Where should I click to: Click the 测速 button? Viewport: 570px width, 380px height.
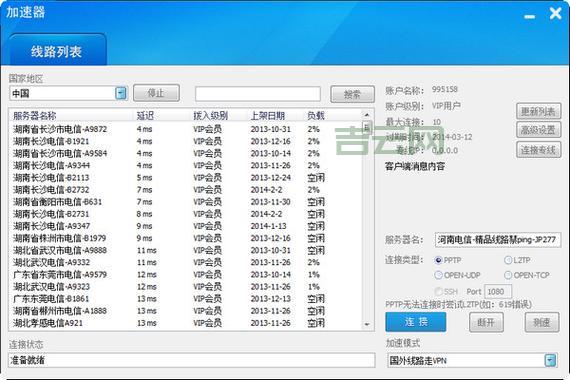(542, 322)
